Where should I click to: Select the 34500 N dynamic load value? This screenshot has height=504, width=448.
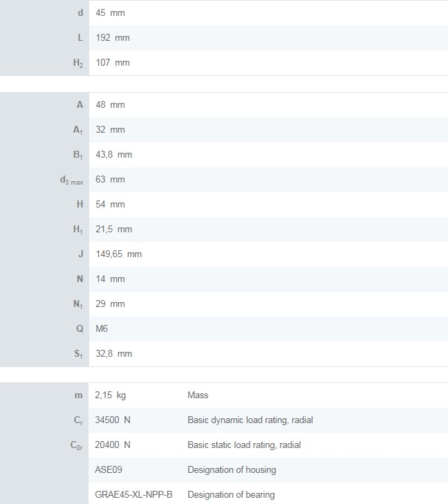[x=113, y=420]
